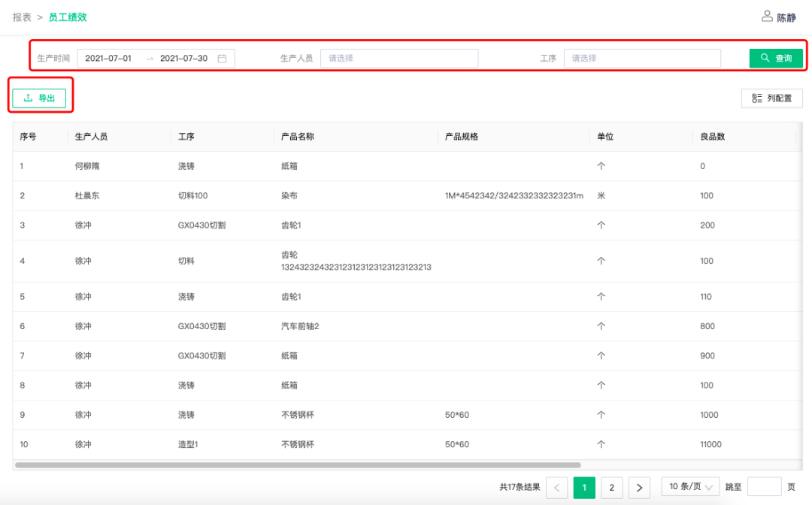Click the 查询 search button
The image size is (812, 505).
click(776, 59)
